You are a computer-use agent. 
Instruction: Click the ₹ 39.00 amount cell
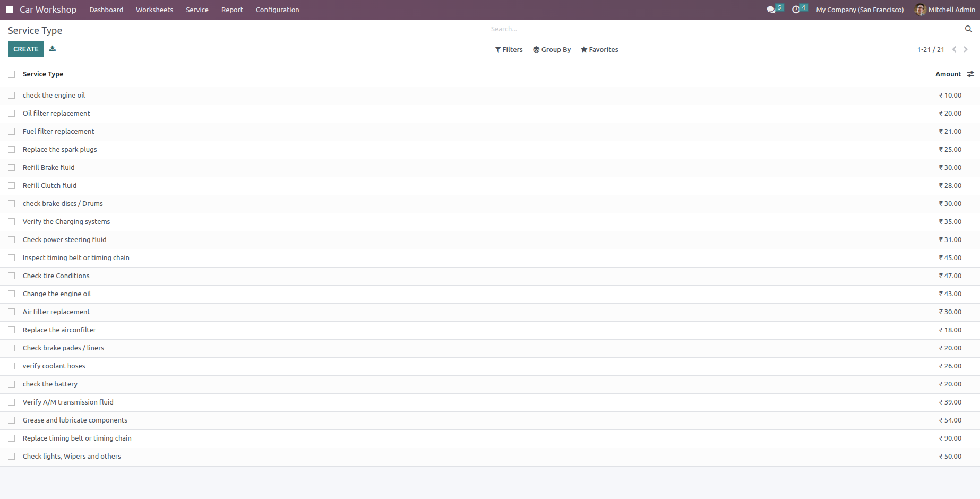[x=950, y=402]
